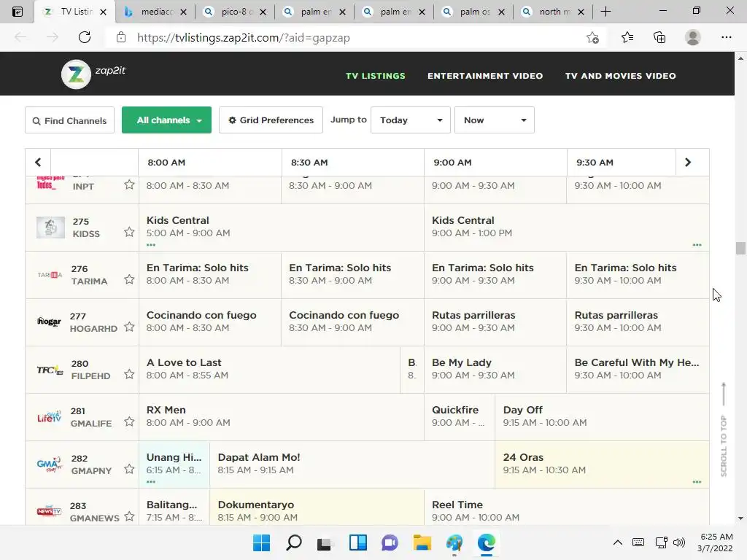Open TV LISTINGS nav item
747x560 pixels.
pyautogui.click(x=376, y=76)
